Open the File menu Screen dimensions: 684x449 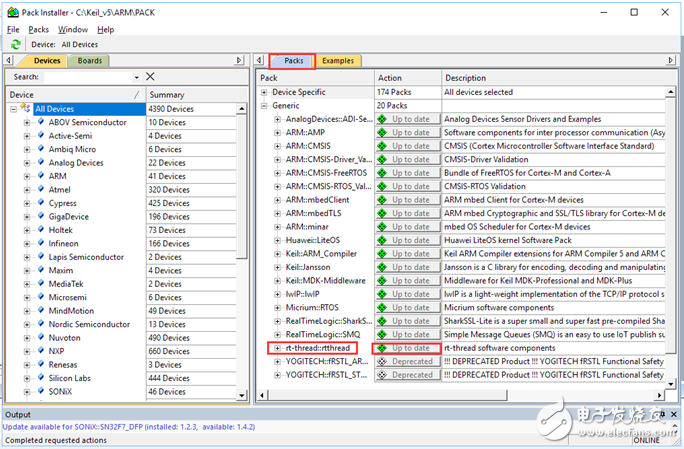(13, 30)
